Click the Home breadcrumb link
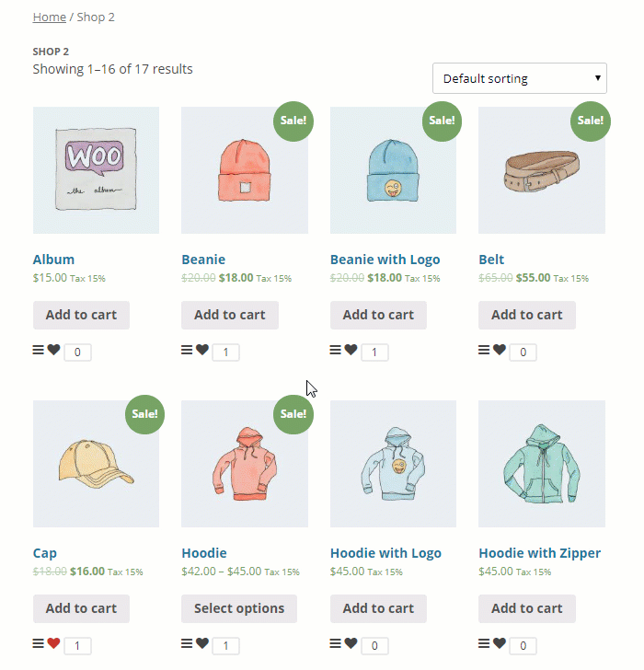This screenshot has width=644, height=670. point(50,17)
